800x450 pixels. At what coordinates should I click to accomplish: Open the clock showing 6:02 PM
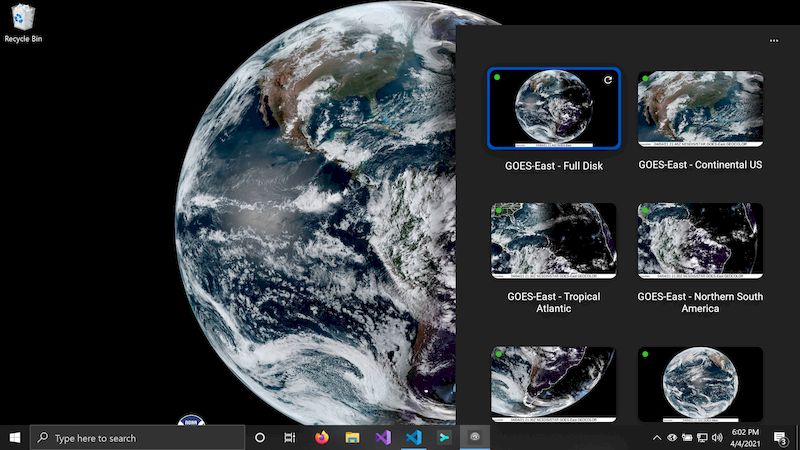click(746, 437)
